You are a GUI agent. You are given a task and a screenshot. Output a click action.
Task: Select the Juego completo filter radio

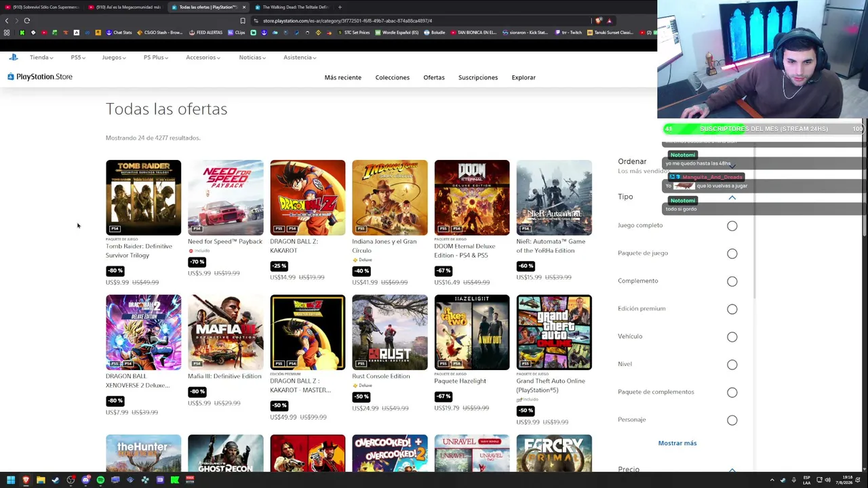click(x=732, y=226)
